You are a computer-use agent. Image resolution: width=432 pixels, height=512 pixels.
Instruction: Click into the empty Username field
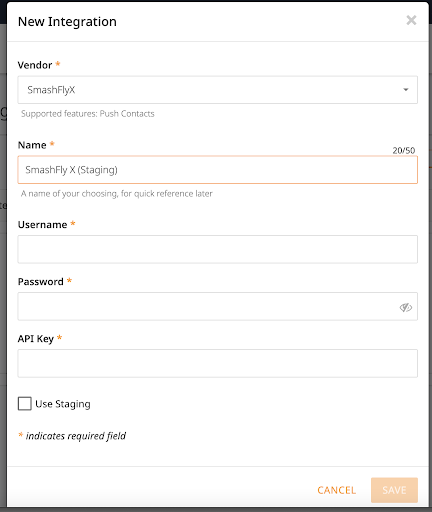(217, 249)
